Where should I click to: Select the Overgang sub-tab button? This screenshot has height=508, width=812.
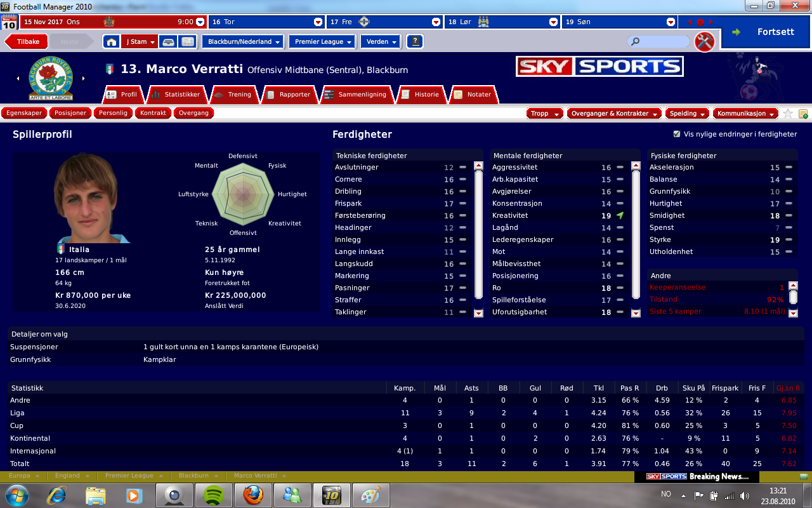[x=193, y=113]
